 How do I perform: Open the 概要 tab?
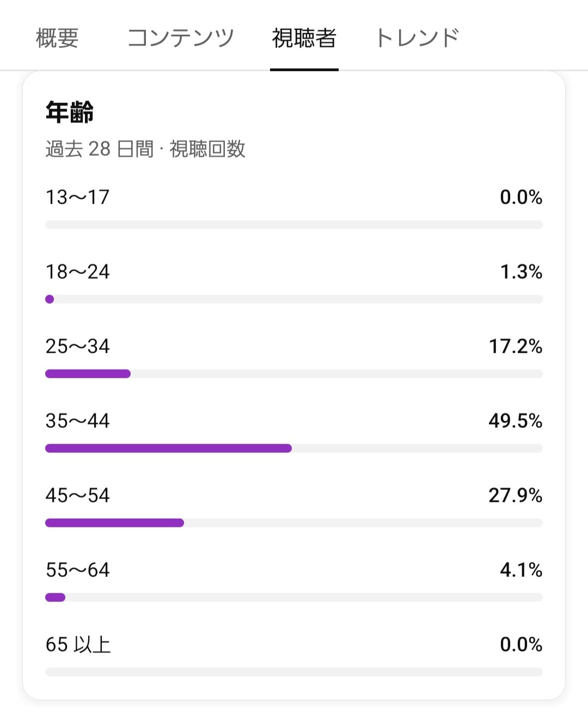coord(57,38)
